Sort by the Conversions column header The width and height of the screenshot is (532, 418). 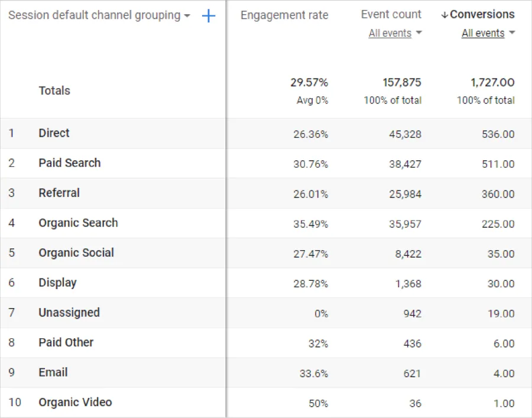tap(481, 14)
